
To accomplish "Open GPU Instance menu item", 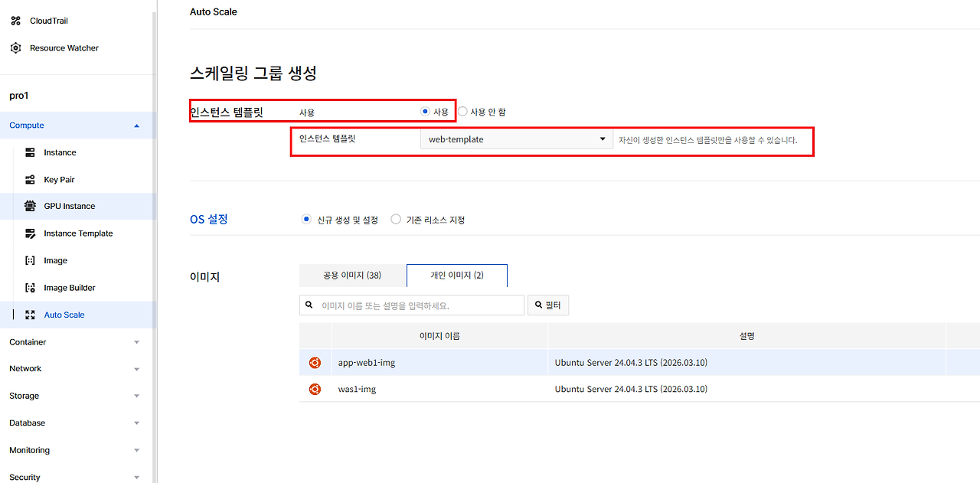I will click(x=70, y=207).
